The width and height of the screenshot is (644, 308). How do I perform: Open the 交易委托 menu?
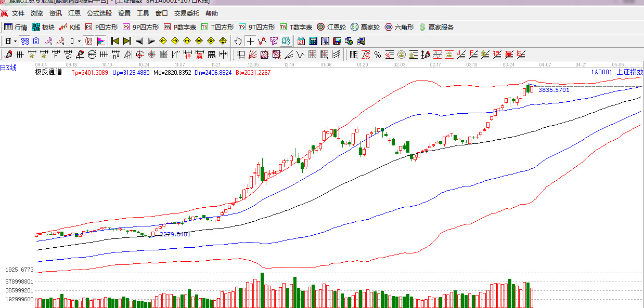click(x=186, y=14)
